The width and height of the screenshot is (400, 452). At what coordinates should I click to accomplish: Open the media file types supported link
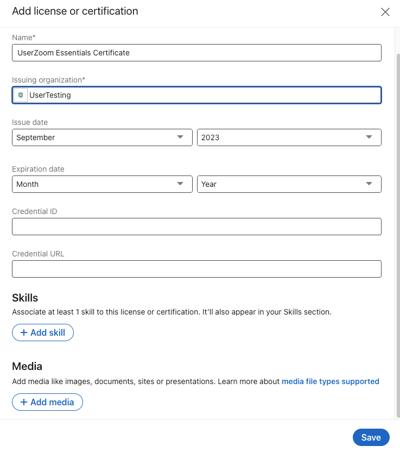[x=330, y=381]
